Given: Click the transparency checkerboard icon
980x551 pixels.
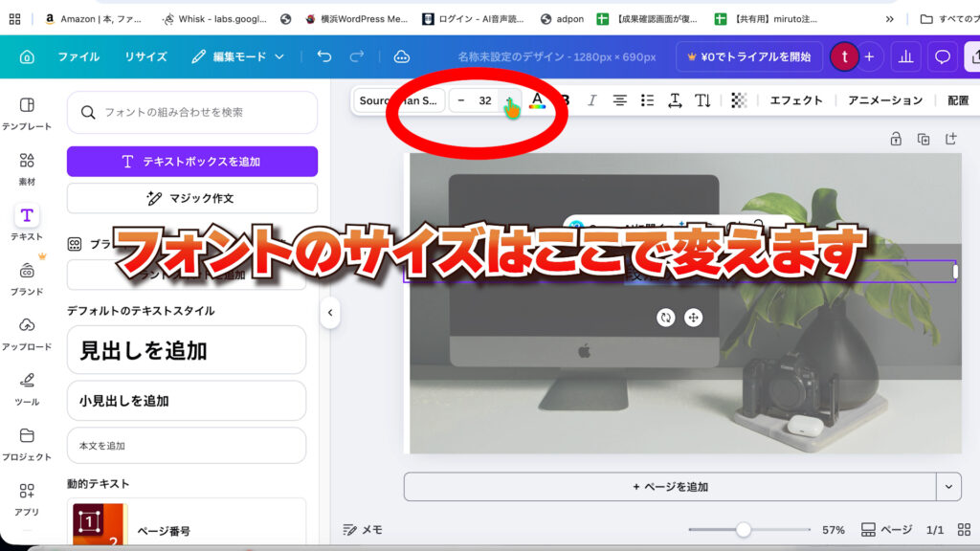Looking at the screenshot, I should (x=739, y=100).
